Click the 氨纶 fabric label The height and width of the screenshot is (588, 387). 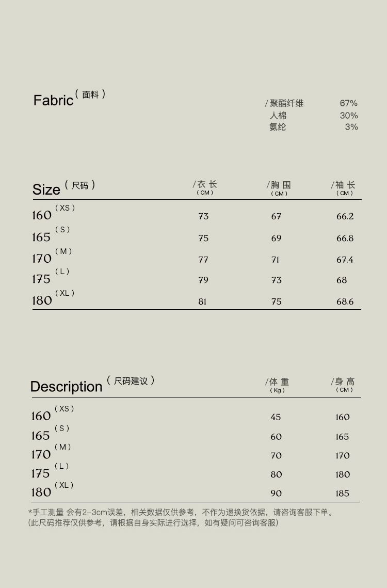pyautogui.click(x=278, y=127)
